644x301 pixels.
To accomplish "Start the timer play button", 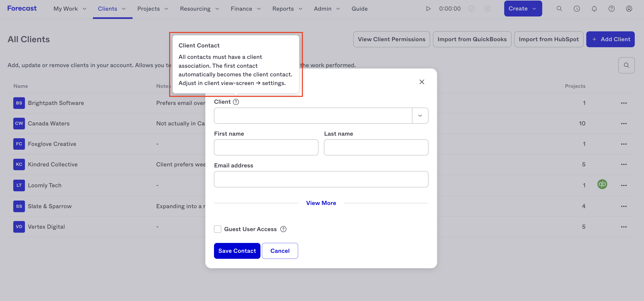I will 428,9.
